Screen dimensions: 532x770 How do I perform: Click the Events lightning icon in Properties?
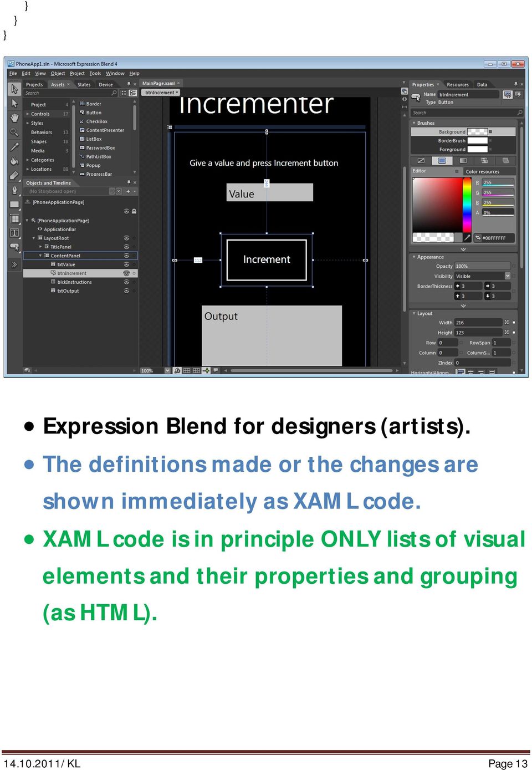[518, 95]
